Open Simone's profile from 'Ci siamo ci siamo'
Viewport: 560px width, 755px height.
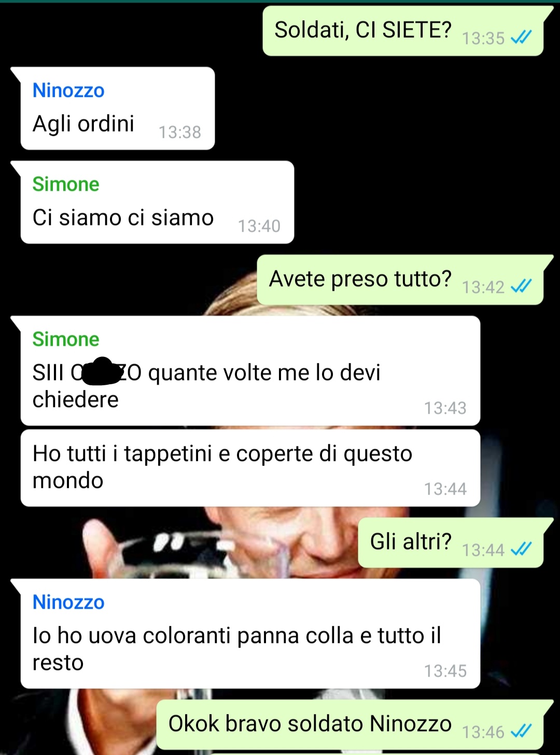point(66,184)
